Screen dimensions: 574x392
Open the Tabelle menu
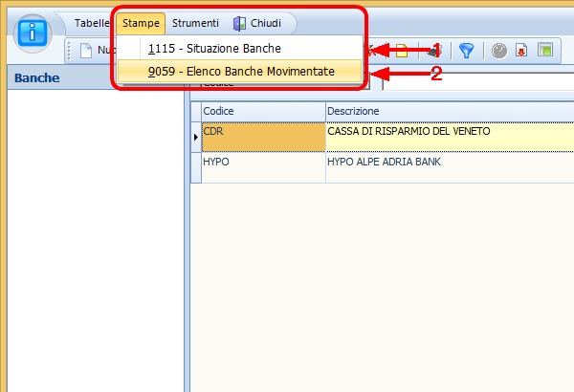94,23
